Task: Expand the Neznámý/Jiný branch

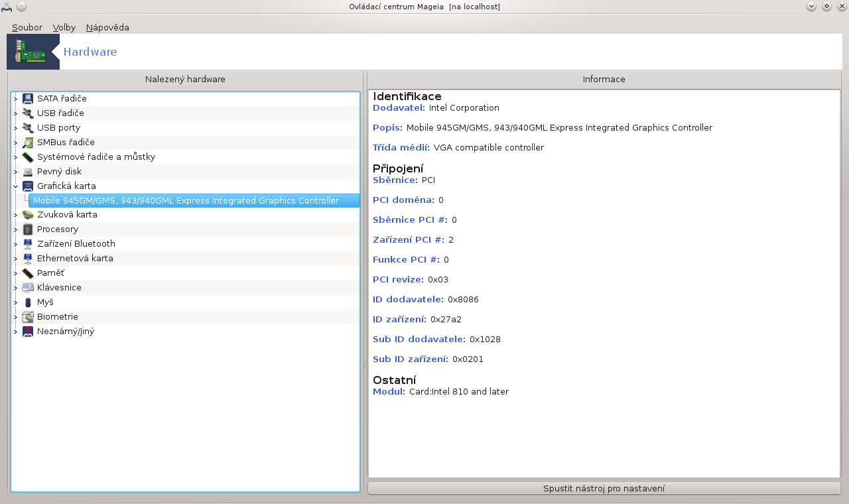Action: (x=15, y=332)
